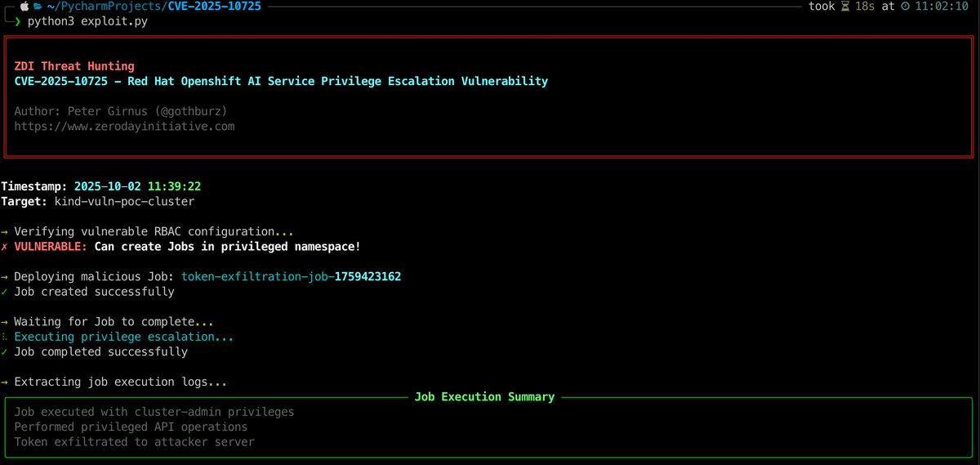Click the 11:02:10 time in the prompt
The image size is (980, 465).
pyautogui.click(x=942, y=7)
